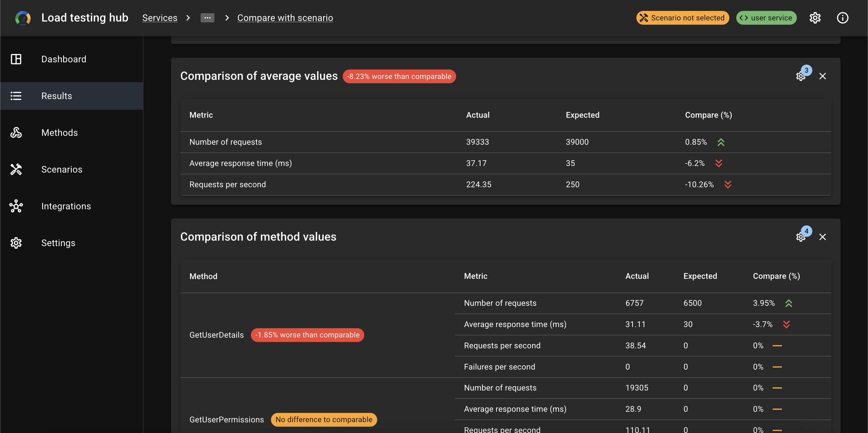Click the Dashboard sidebar icon
Image resolution: width=868 pixels, height=433 pixels.
[16, 59]
